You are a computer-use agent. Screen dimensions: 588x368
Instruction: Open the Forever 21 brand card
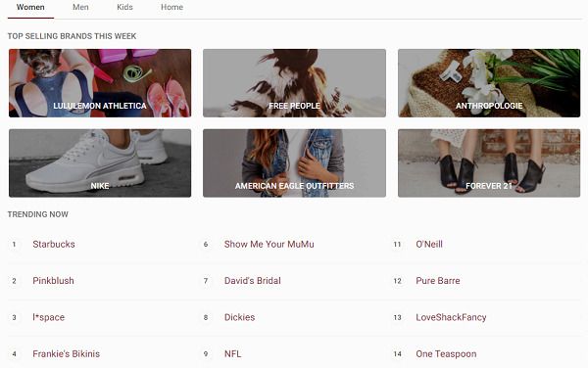pyautogui.click(x=489, y=163)
